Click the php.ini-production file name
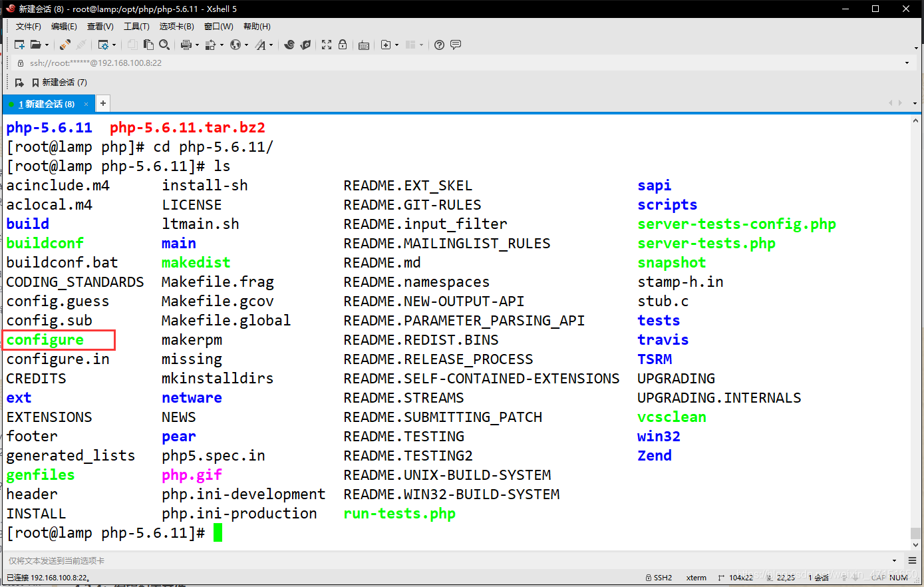The image size is (924, 587). (x=239, y=514)
